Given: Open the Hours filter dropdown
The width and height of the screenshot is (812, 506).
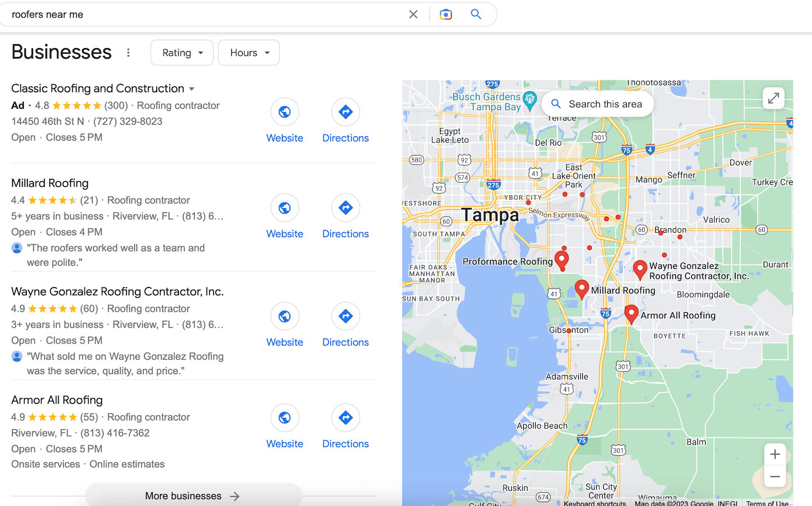Looking at the screenshot, I should pos(249,53).
